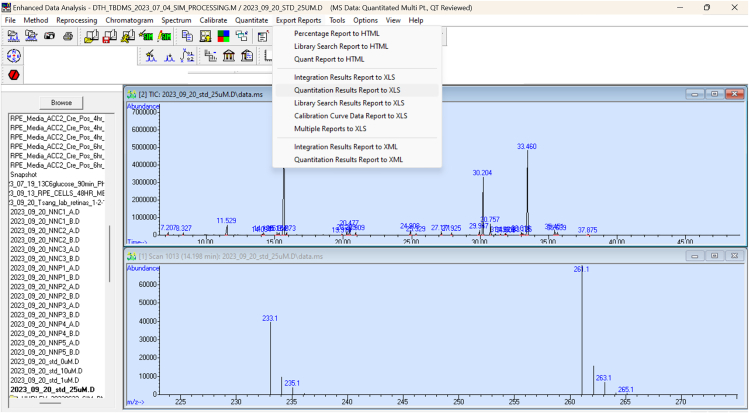The height and width of the screenshot is (413, 749).
Task: Select Snapshot entry in file list
Action: point(23,175)
